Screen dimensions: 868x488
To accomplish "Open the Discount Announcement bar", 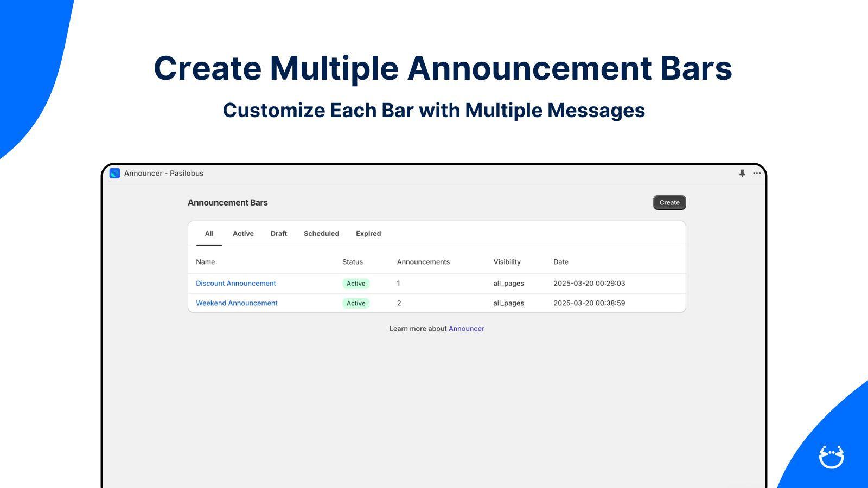I will 236,283.
